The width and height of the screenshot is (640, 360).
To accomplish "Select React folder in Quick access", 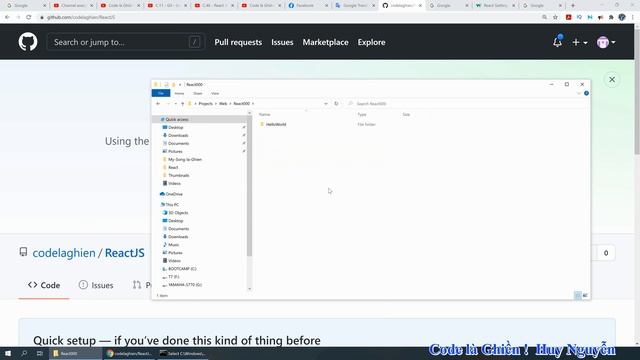I will click(x=173, y=167).
